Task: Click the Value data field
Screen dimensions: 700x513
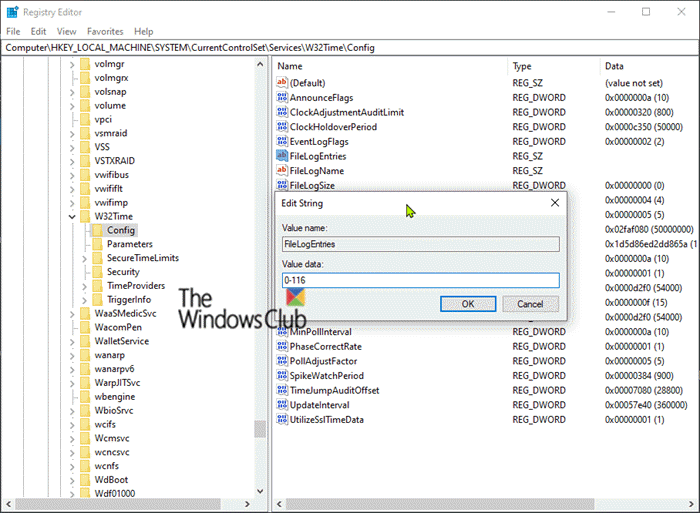Action: click(421, 280)
